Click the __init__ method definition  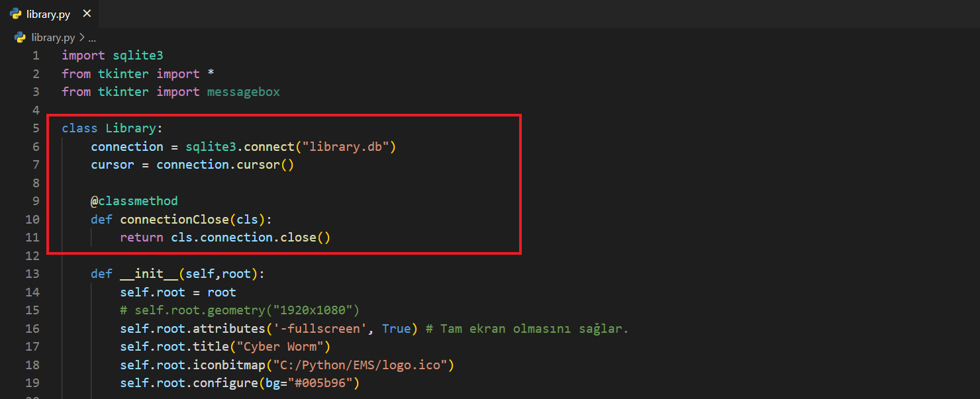[149, 274]
